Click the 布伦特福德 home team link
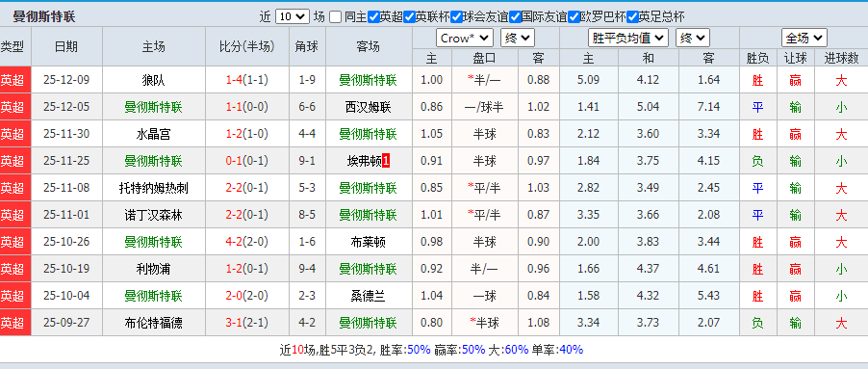 (153, 323)
